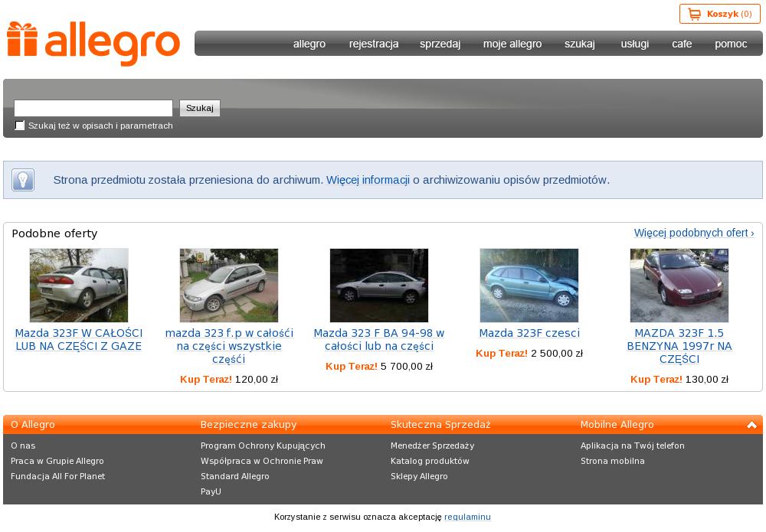Enable 'Szukaj też w opisach i parametrach'
Image resolution: width=766 pixels, height=532 pixels.
[x=20, y=126]
